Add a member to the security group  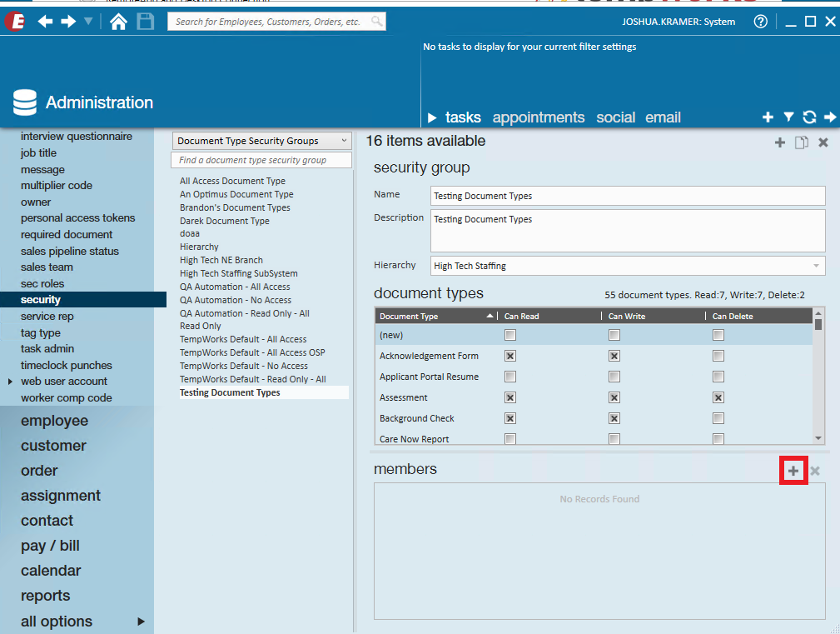pos(793,471)
